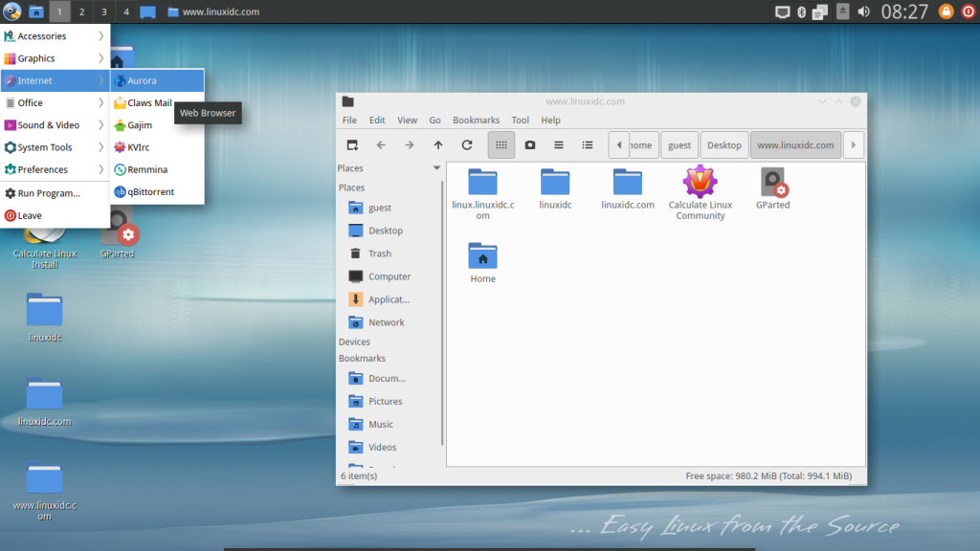Image resolution: width=980 pixels, height=551 pixels.
Task: Expand the Devices section in the sidebar
Action: (x=356, y=342)
